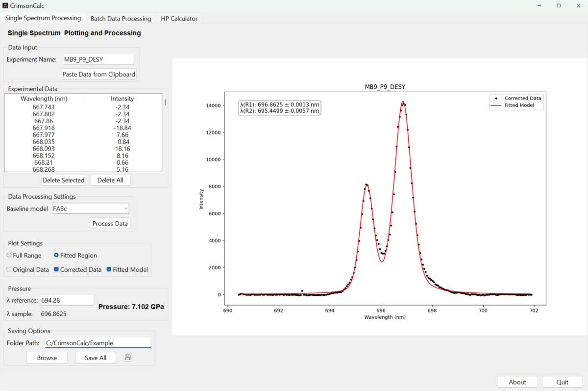This screenshot has width=588, height=391.
Task: Open the HP Calculator tab
Action: click(x=179, y=19)
